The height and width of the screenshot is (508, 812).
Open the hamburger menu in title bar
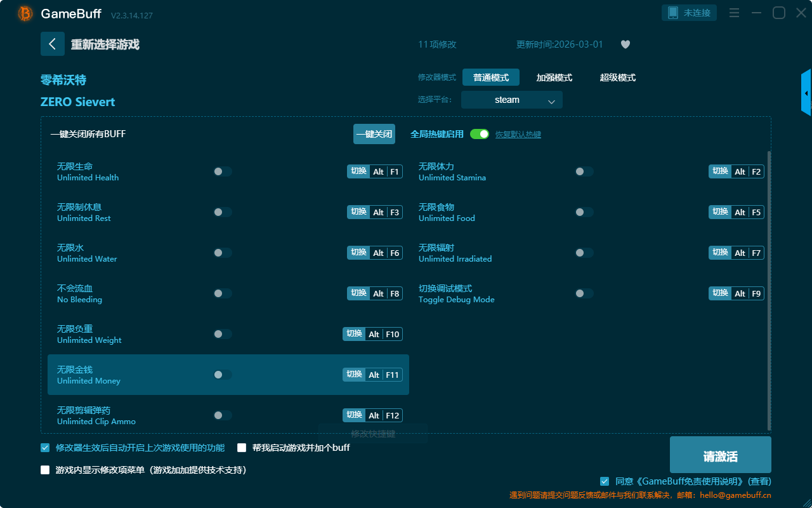click(734, 13)
